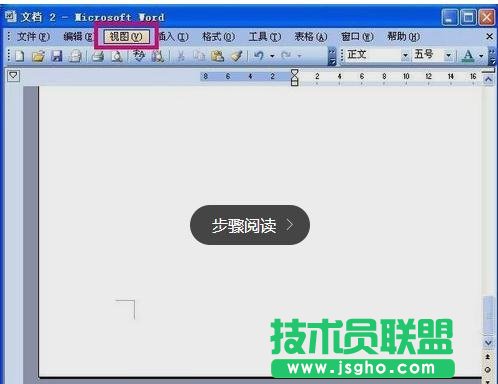Open the 工具(T) menu
Screen dimensions: 498x384
[x=265, y=36]
